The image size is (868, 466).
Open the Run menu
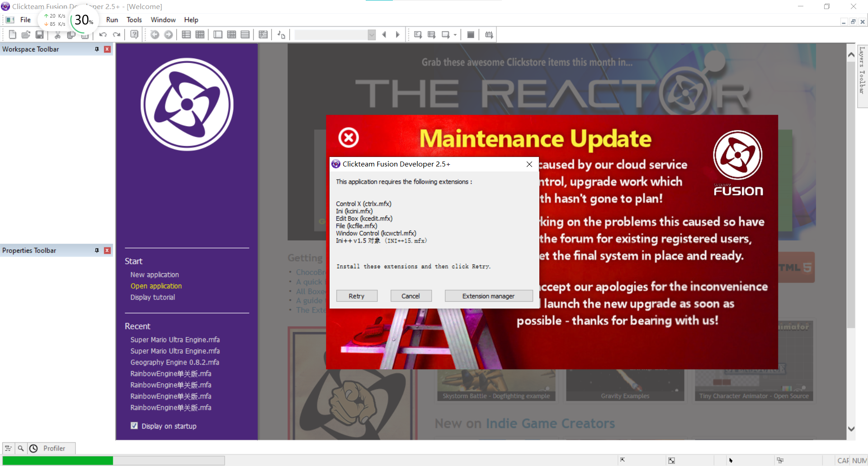point(112,20)
